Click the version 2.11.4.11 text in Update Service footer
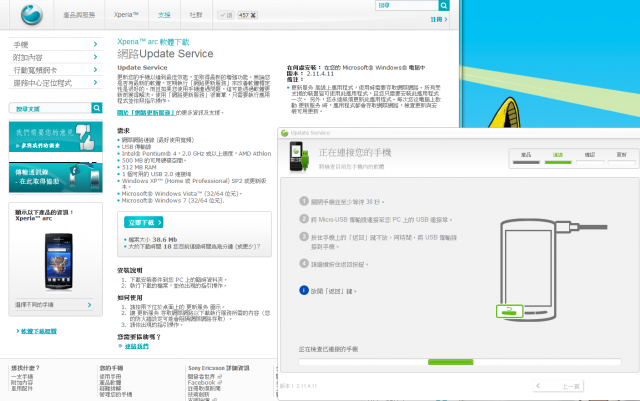Image resolution: width=640 pixels, height=401 pixels. coord(299,386)
